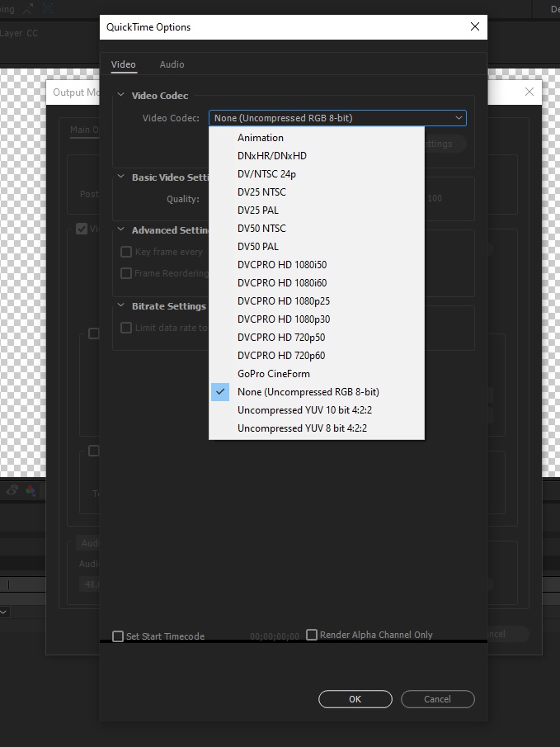This screenshot has width=560, height=747.
Task: Enable Limit data rate to checkbox
Action: tap(126, 328)
